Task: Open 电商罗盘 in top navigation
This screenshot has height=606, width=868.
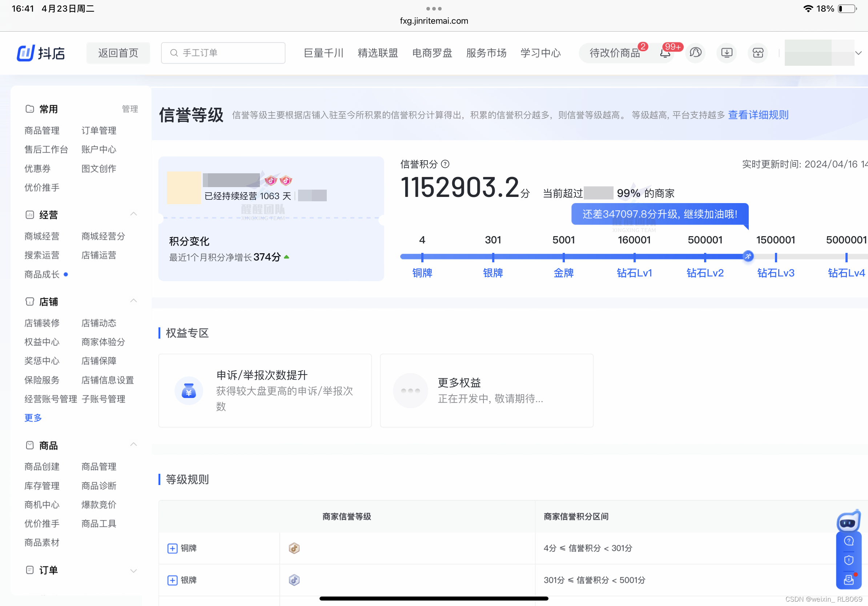Action: click(x=432, y=53)
